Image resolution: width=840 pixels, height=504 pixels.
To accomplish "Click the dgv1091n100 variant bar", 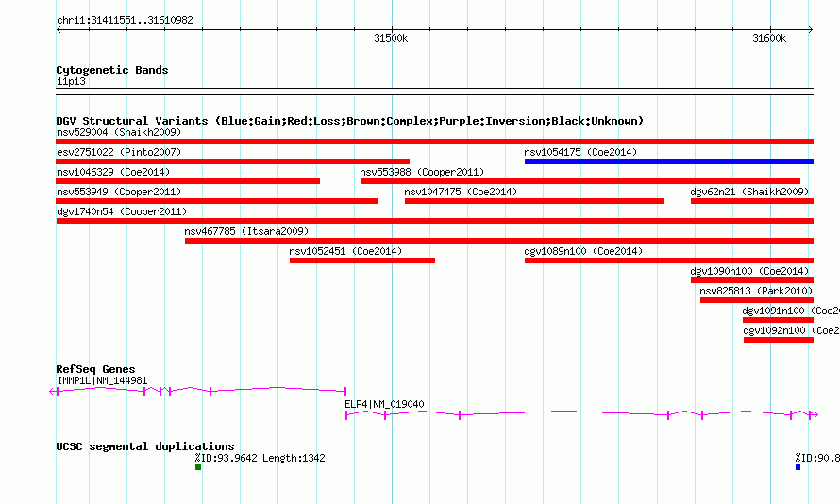I will [778, 320].
